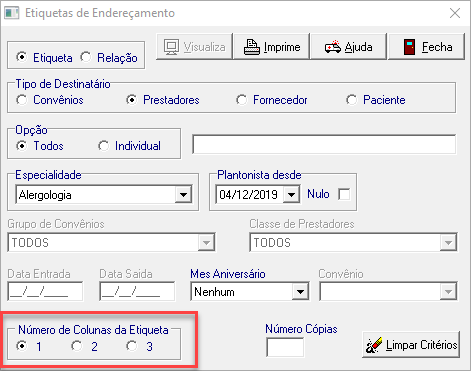
Task: Choose Convênios as recipient type
Action: [22, 100]
